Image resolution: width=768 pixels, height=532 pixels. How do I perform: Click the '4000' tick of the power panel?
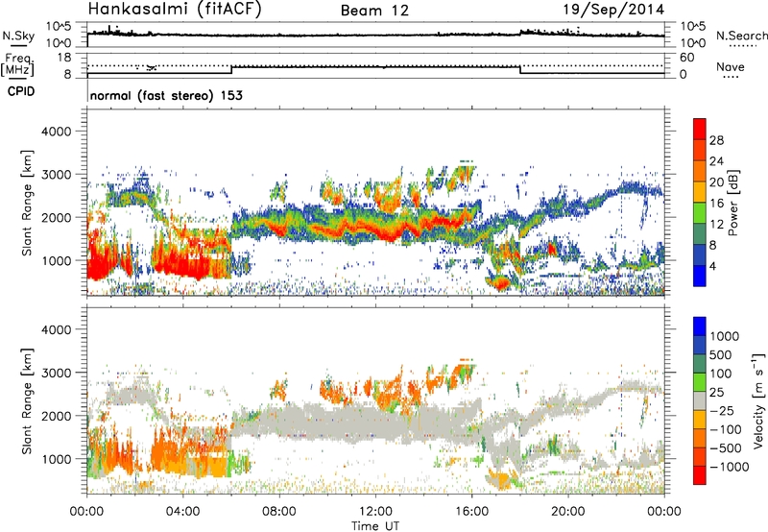[56, 132]
